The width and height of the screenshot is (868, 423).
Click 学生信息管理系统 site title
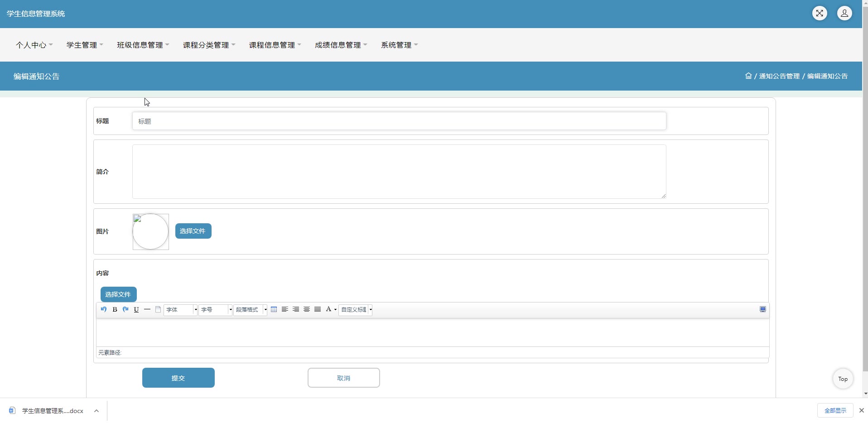(x=36, y=14)
